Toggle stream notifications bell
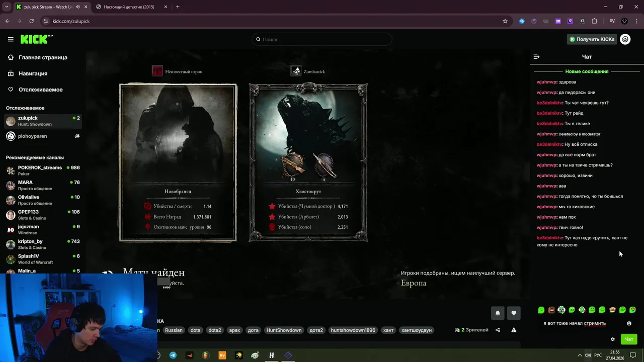This screenshot has width=644, height=362. [498, 313]
